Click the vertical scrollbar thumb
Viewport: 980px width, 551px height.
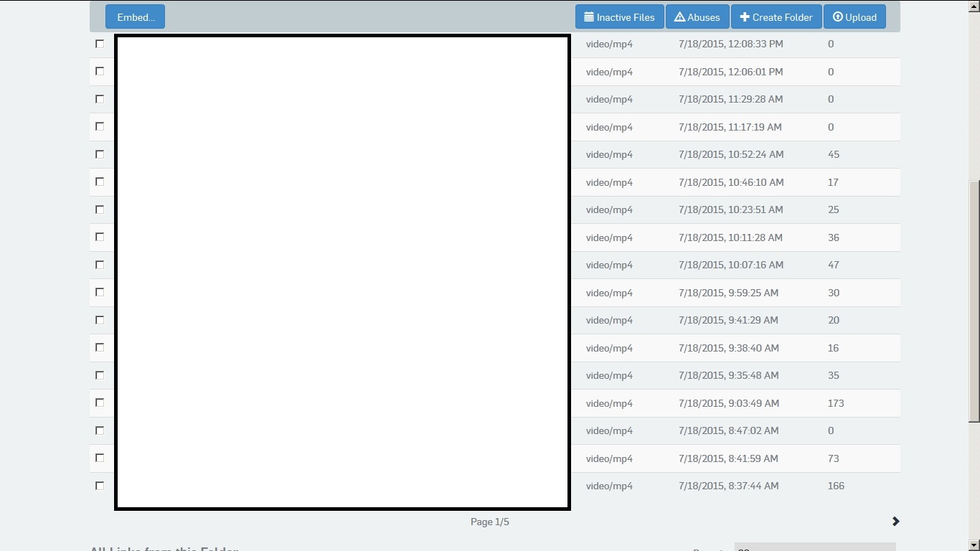[974, 301]
